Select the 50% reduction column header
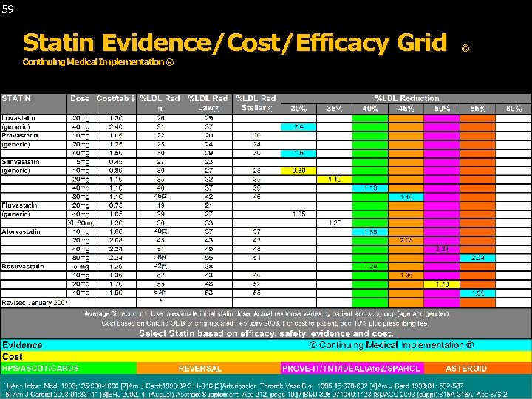The image size is (532, 399). click(x=442, y=109)
